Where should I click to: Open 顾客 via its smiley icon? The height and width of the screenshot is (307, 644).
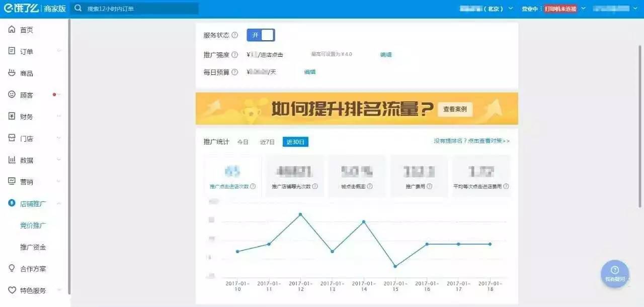[12, 94]
